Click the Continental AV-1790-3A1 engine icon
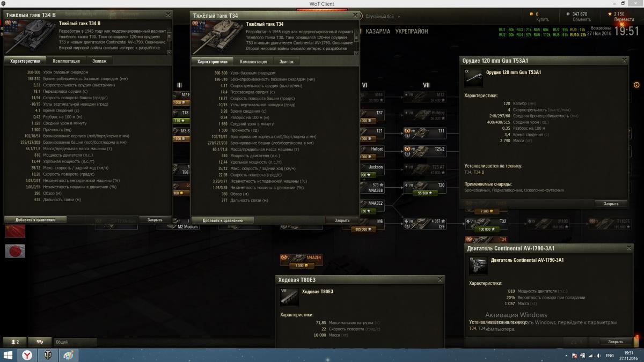The width and height of the screenshot is (644, 362). click(479, 266)
